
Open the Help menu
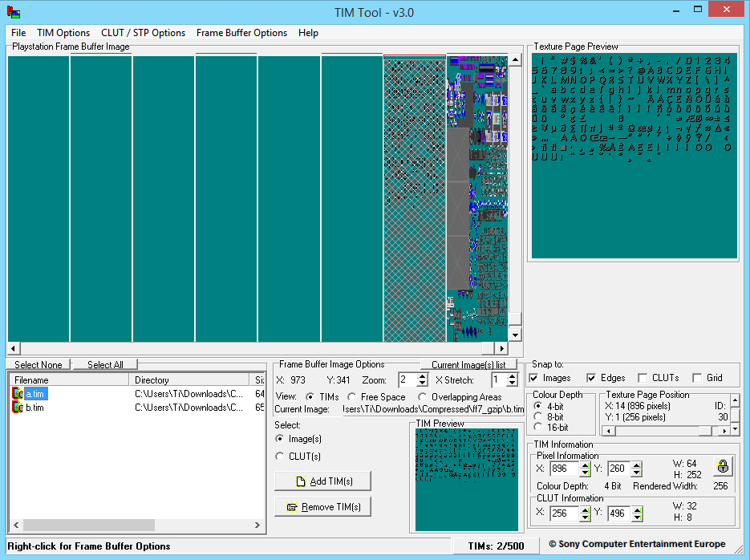tap(308, 33)
